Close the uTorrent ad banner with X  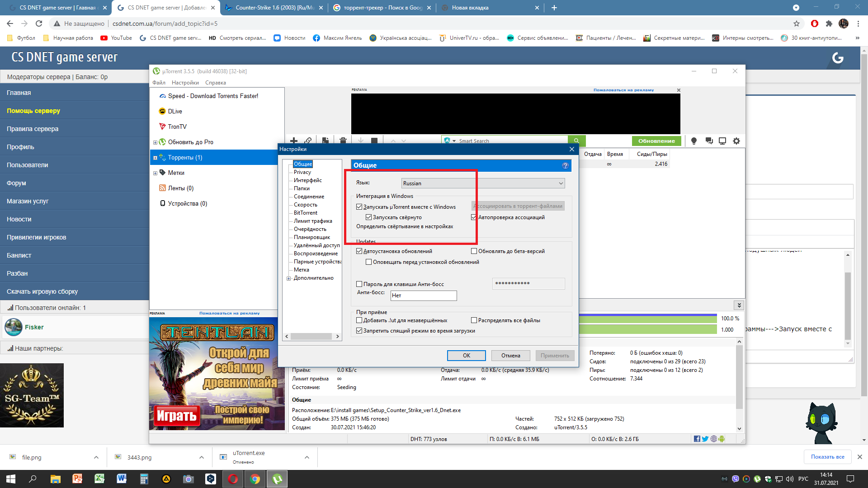pyautogui.click(x=679, y=90)
